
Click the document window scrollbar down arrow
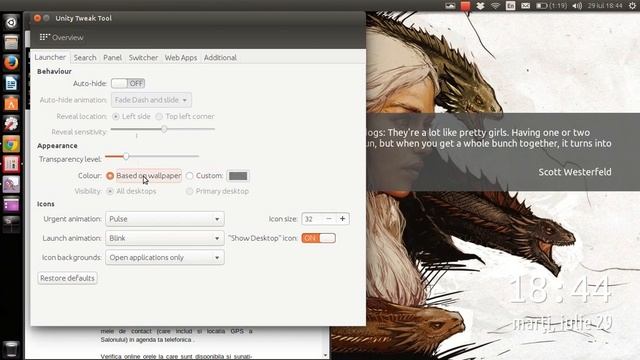pos(325,355)
